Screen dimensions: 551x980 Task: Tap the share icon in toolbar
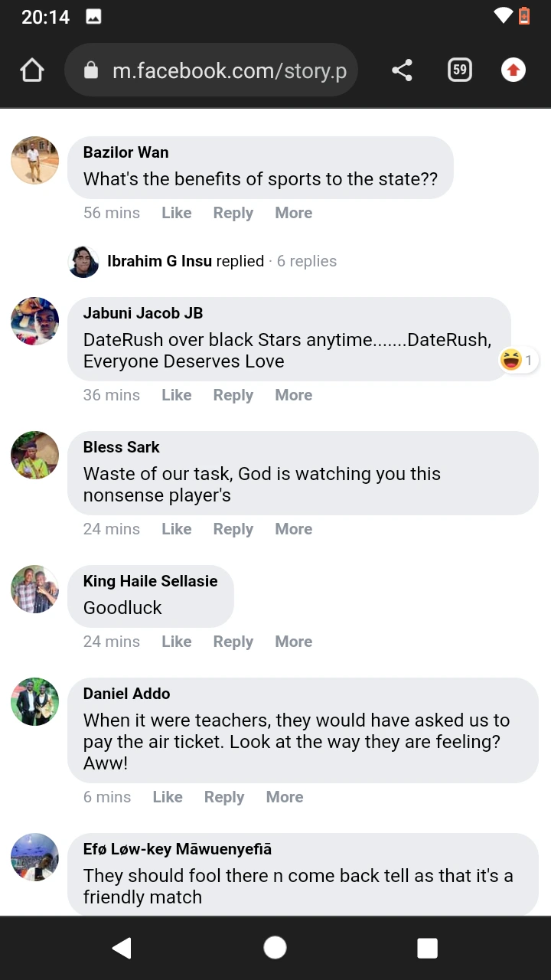tap(402, 70)
